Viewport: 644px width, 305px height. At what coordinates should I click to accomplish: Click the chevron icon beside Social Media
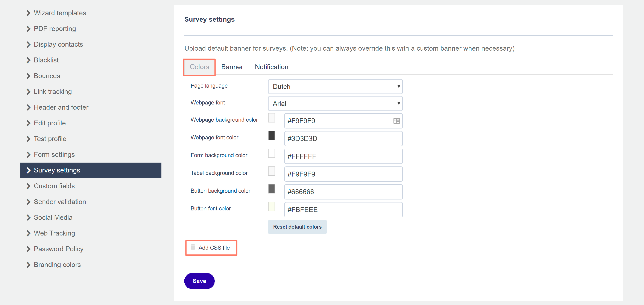[x=28, y=217]
